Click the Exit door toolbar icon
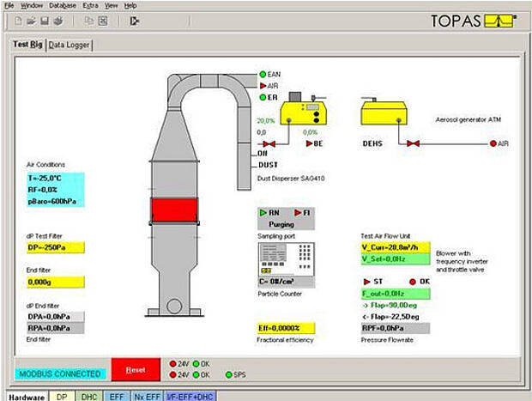Viewport: 532px width, 401px height. [x=135, y=21]
